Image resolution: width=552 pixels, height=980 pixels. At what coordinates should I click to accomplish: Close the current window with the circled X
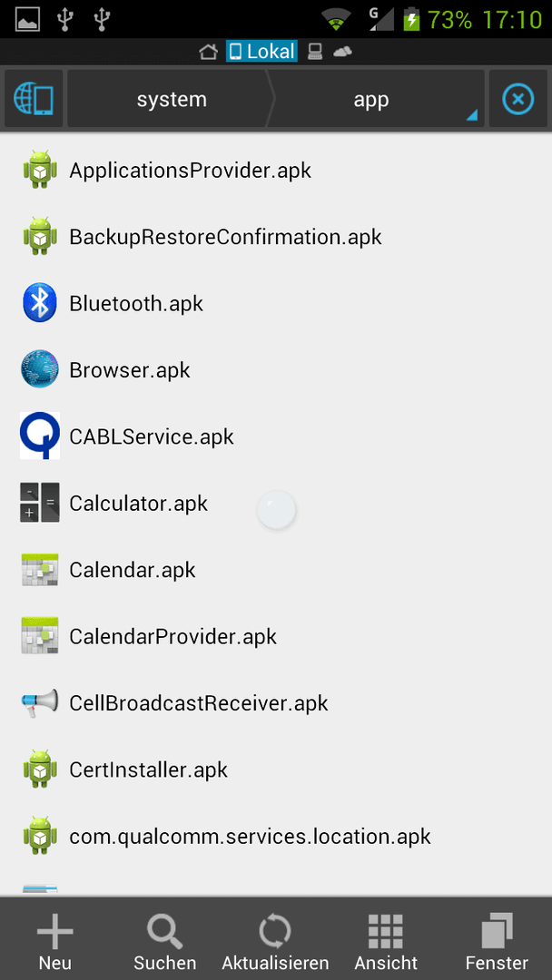[x=518, y=99]
